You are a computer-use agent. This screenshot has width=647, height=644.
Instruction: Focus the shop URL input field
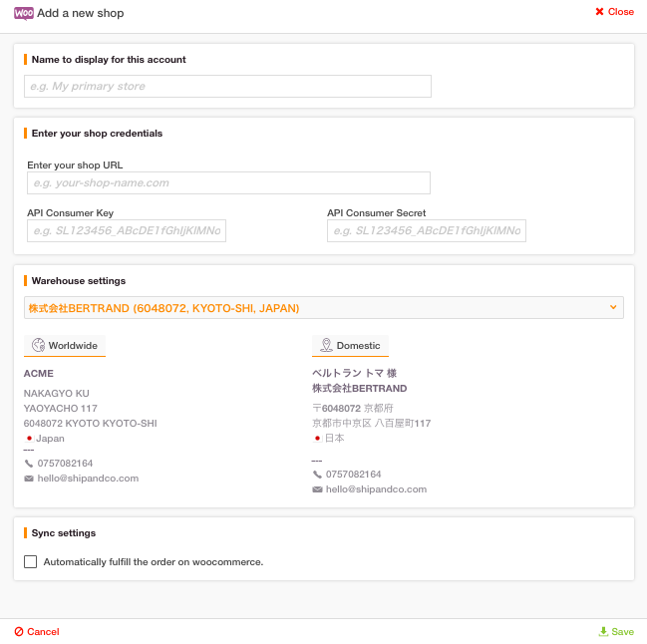228,182
